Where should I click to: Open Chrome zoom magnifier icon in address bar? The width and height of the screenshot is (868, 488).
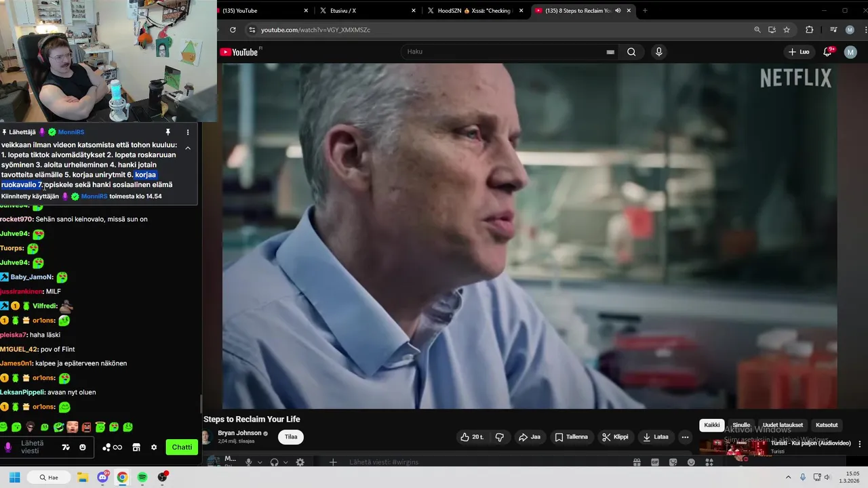757,30
